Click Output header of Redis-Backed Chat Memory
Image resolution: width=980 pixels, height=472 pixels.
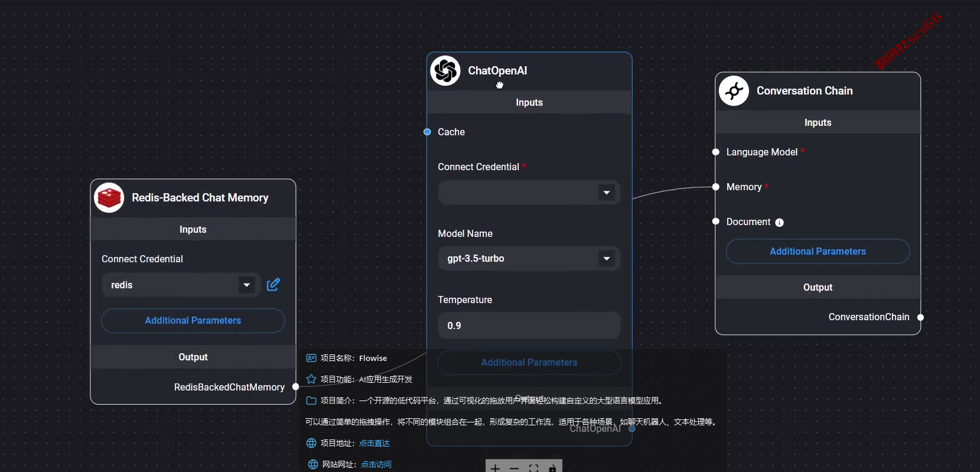coord(193,357)
